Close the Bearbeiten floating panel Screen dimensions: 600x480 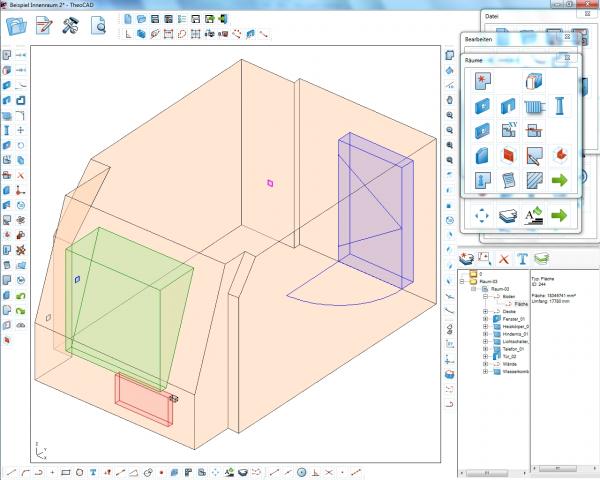566,37
